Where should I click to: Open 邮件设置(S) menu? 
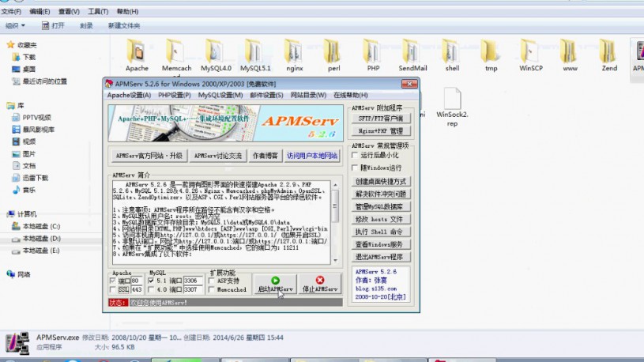pyautogui.click(x=266, y=95)
